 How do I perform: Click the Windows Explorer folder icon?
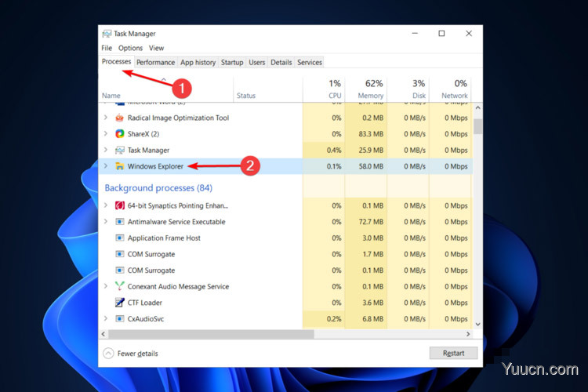(x=120, y=166)
